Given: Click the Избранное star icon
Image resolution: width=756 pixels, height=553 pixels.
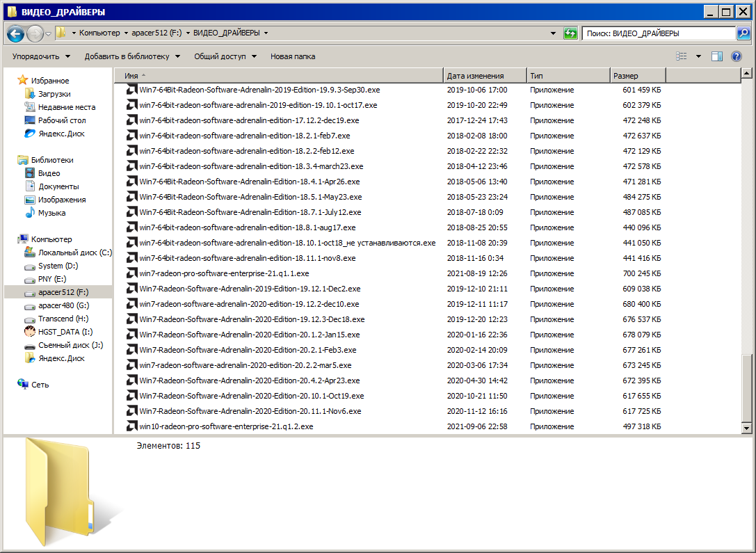Looking at the screenshot, I should click(x=23, y=80).
